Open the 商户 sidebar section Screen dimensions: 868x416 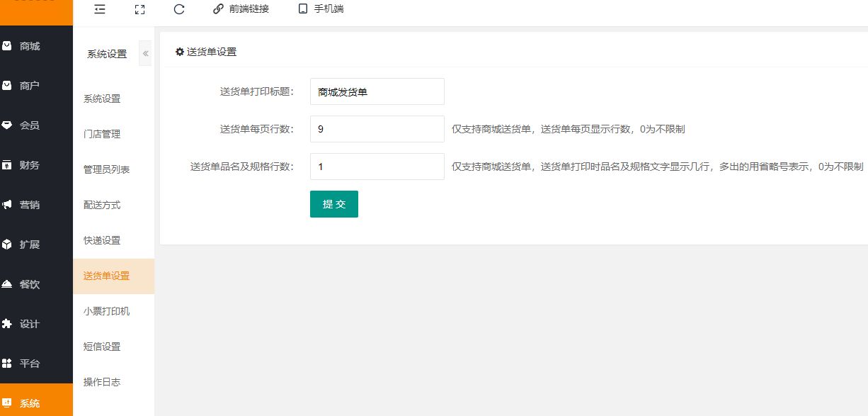tap(30, 86)
